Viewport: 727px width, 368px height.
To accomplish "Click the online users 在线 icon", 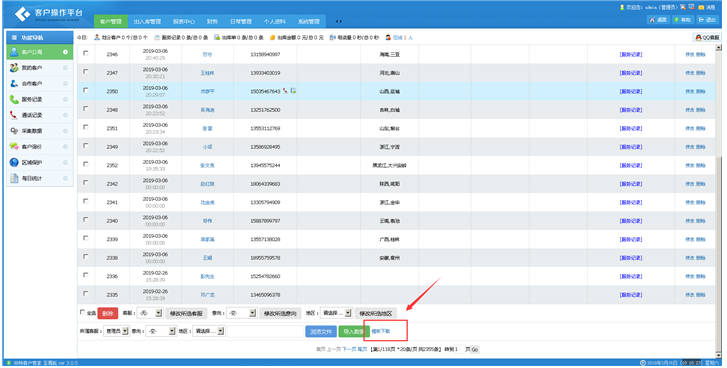I will [388, 38].
